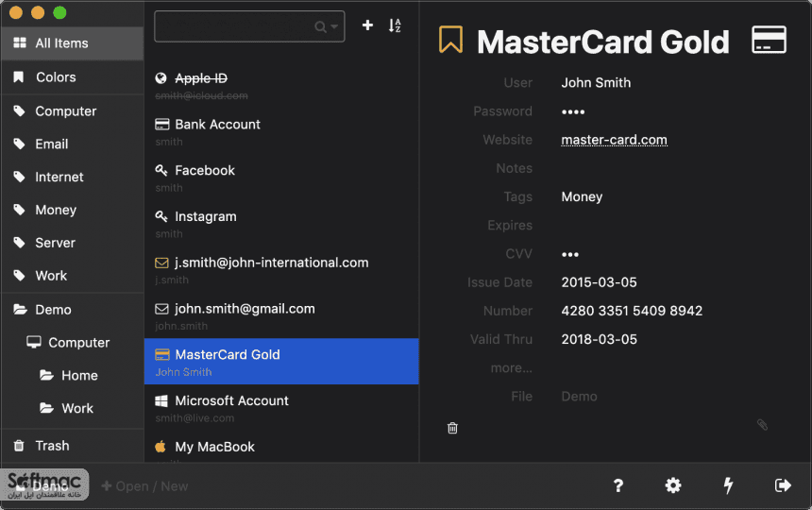Screen dimensions: 812x510
Task: Attach file using paperclip icon
Action: (x=762, y=425)
